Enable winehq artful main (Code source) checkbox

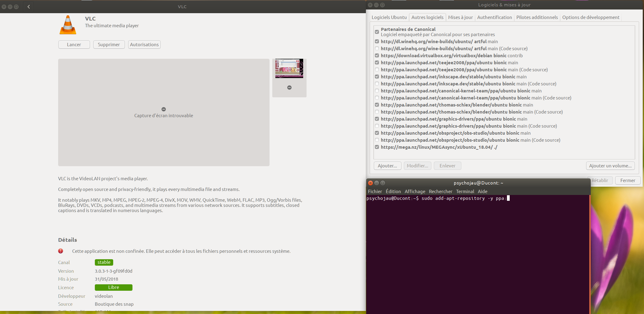coord(377,48)
